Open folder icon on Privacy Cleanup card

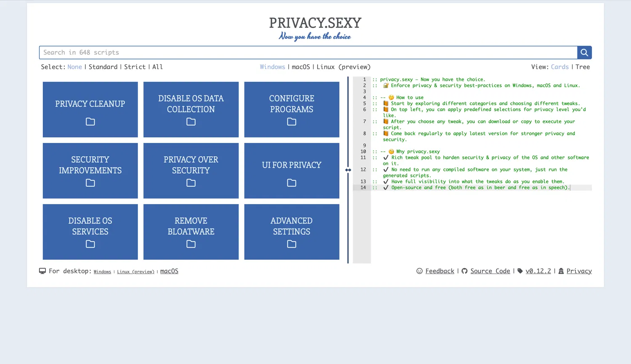(90, 122)
